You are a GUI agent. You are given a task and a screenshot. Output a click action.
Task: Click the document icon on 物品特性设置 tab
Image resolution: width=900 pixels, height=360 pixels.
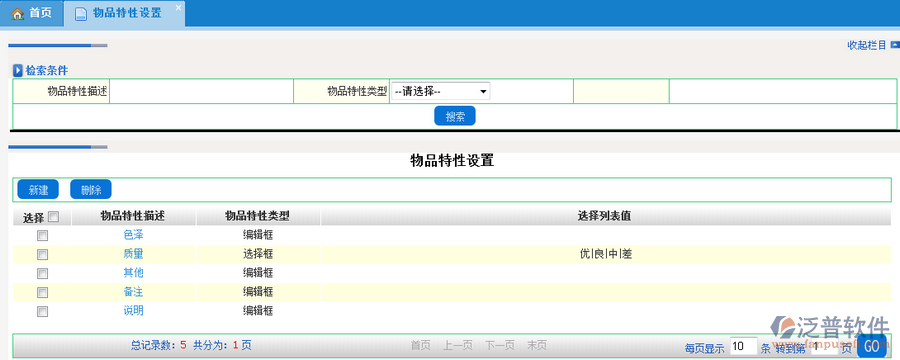pos(81,14)
